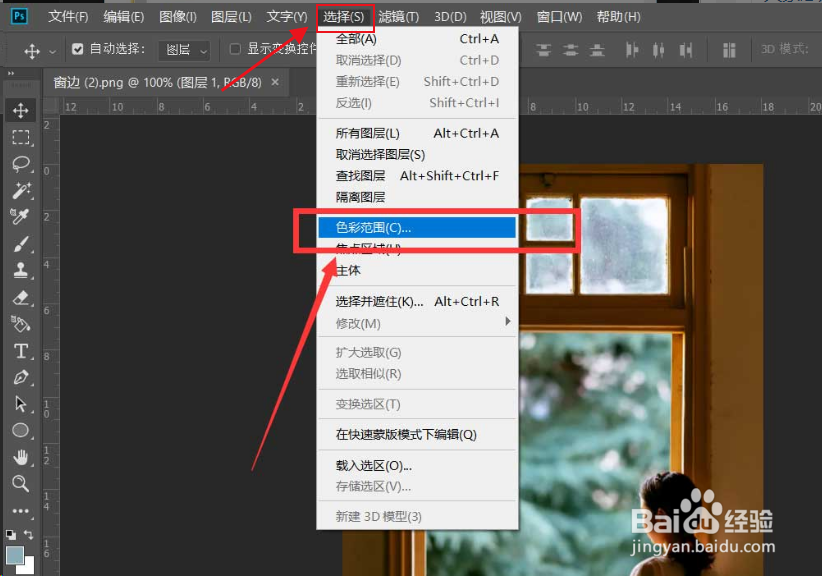This screenshot has height=576, width=822.
Task: Open the 窗口(W) menu
Action: coord(559,17)
